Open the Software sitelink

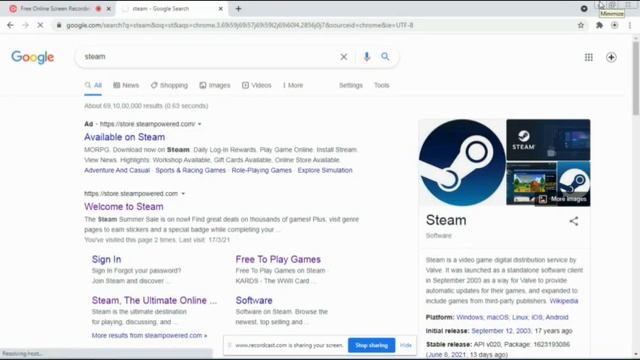coord(254,300)
